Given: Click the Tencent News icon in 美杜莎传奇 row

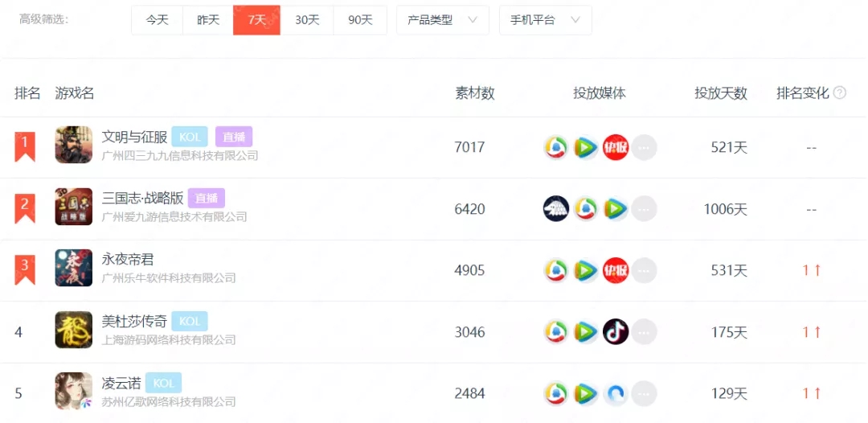Looking at the screenshot, I should pos(556,331).
